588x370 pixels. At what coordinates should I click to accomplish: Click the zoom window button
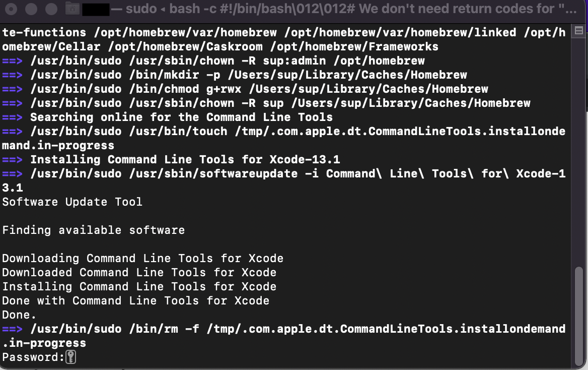pyautogui.click(x=51, y=9)
